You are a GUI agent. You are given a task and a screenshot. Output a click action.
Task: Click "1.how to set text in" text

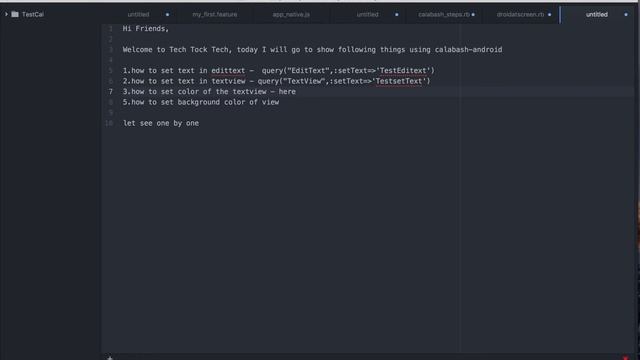point(165,71)
